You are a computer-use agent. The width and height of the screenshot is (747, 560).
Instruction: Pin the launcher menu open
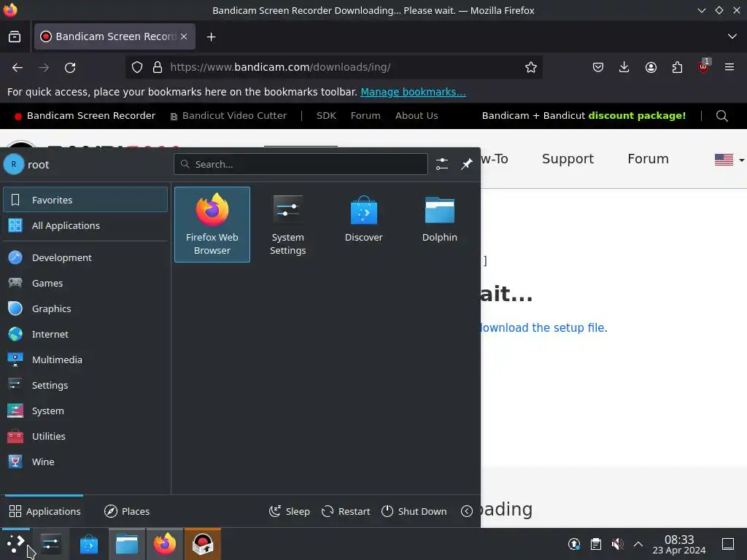pos(466,164)
